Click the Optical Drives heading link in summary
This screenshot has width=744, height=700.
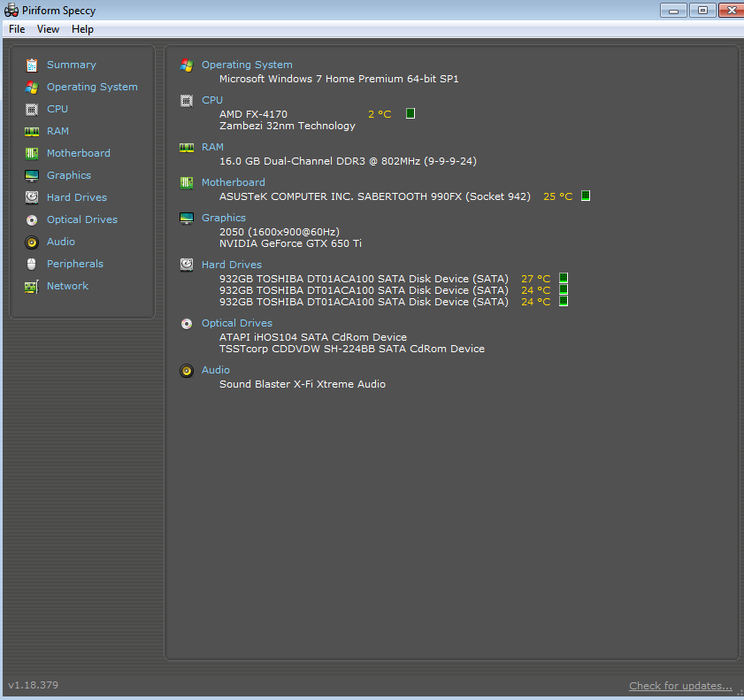click(x=237, y=323)
